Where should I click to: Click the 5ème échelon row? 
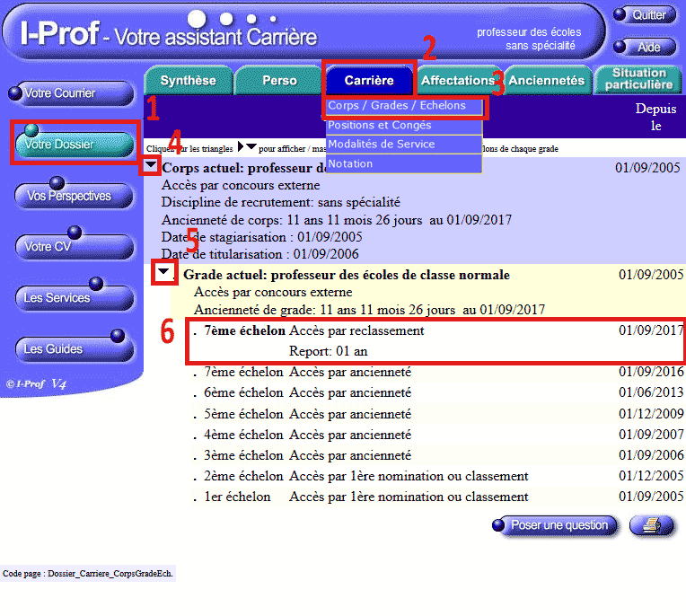point(437,414)
